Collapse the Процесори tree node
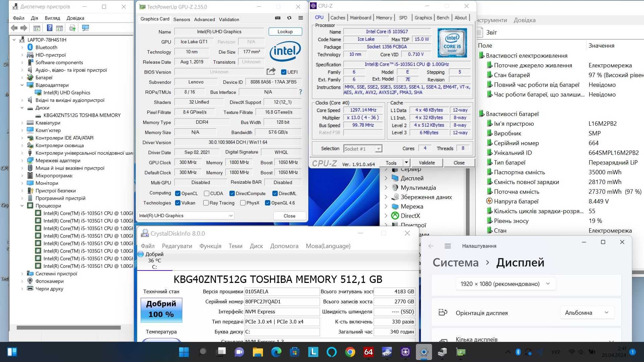The width and height of the screenshot is (644, 362). point(22,206)
